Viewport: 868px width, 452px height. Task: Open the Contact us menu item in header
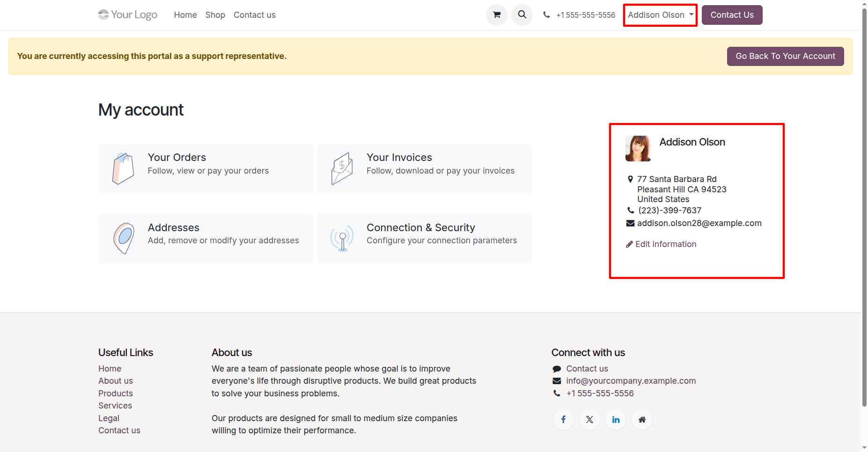pos(255,15)
